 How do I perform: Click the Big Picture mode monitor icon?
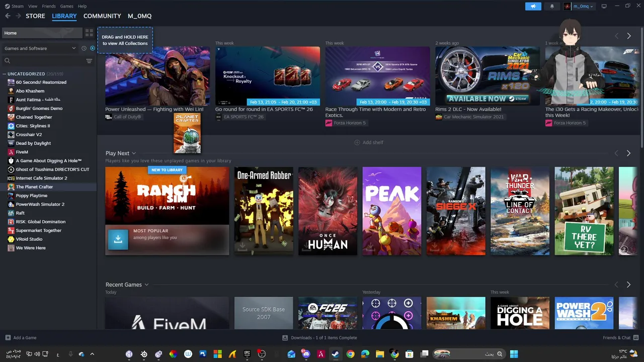(x=604, y=6)
